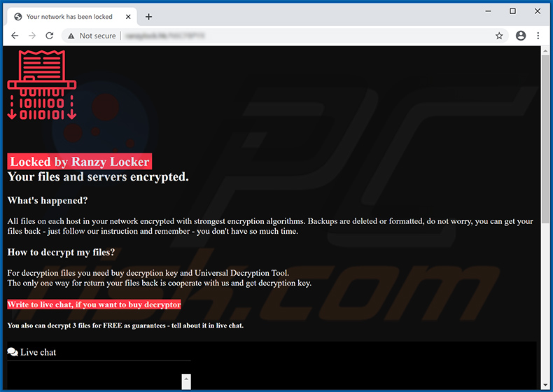
Task: Click the Not secure warning indicator
Action: [x=92, y=36]
